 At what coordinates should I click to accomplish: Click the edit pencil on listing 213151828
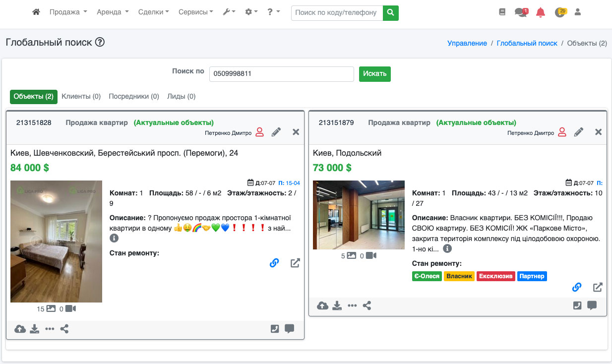[276, 132]
